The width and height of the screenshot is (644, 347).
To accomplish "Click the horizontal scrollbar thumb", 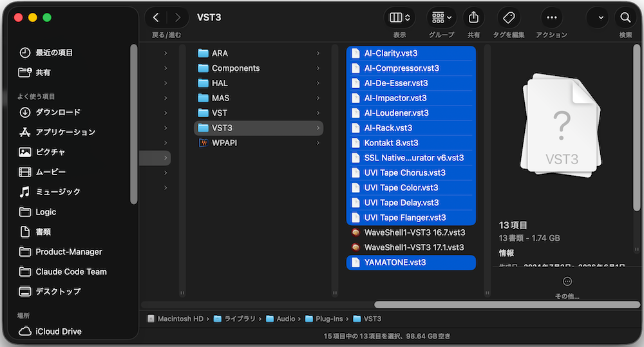I will point(507,305).
